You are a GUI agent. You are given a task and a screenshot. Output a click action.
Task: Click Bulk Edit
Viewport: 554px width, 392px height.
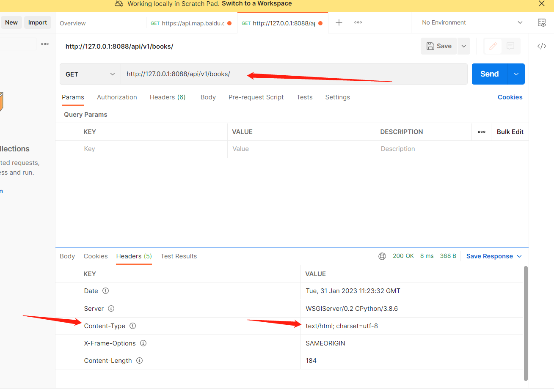coord(510,132)
